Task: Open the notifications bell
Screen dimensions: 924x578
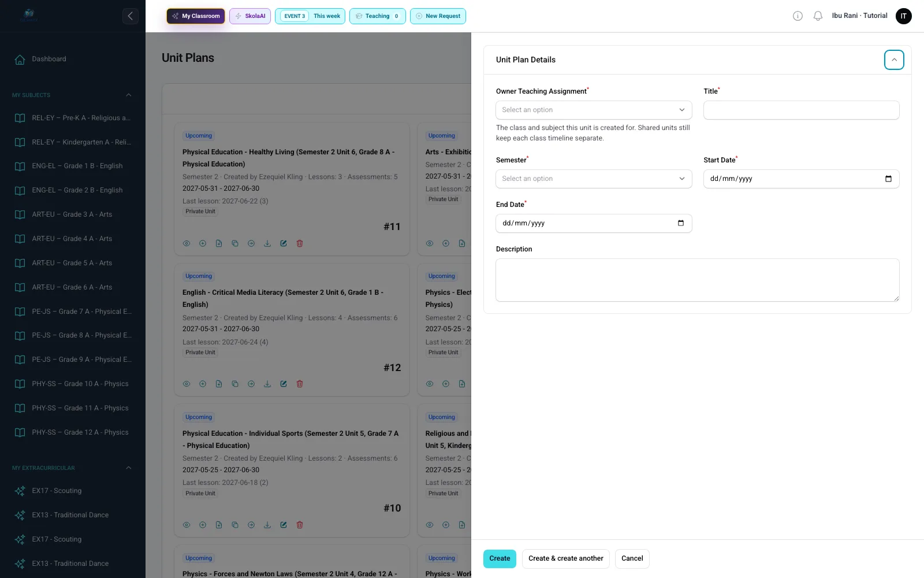Action: pos(818,16)
